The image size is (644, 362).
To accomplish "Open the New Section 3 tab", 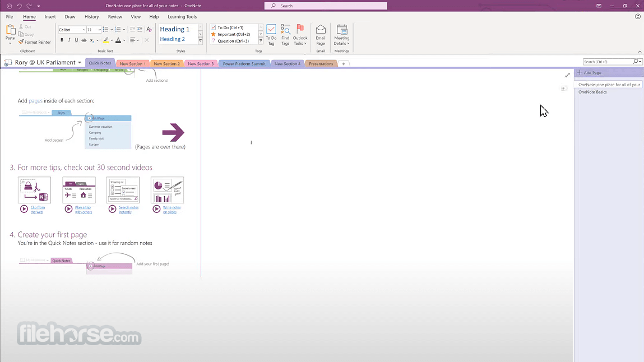I will coord(201,64).
